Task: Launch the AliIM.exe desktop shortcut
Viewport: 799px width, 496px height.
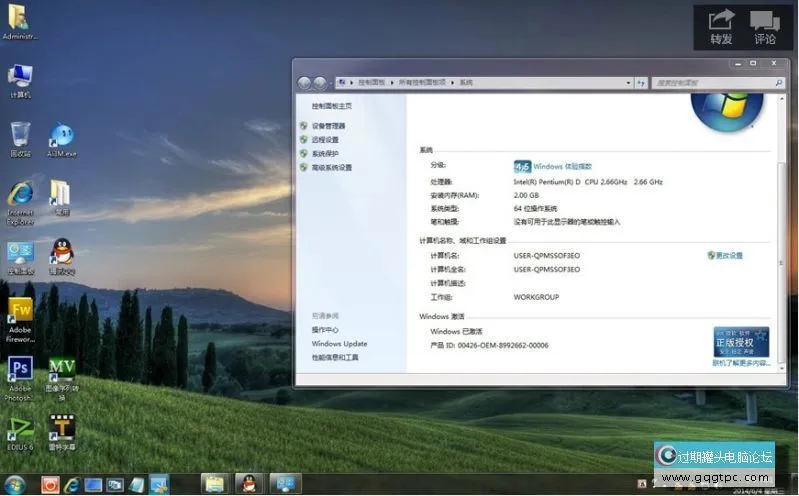Action: click(62, 140)
